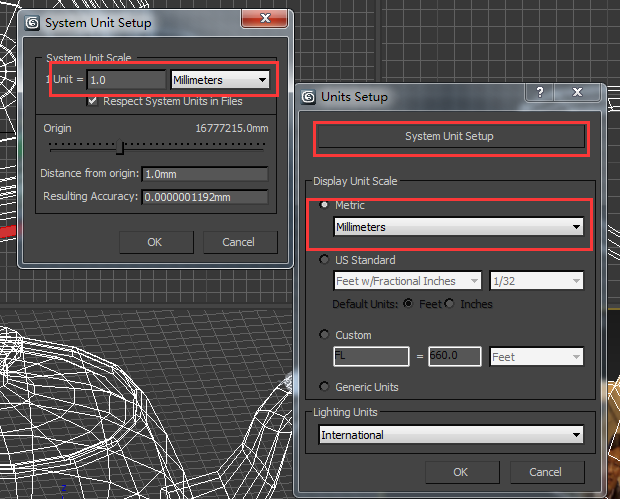Click the System Unit Scale group label
Image resolution: width=620 pixels, height=499 pixels.
coord(89,58)
